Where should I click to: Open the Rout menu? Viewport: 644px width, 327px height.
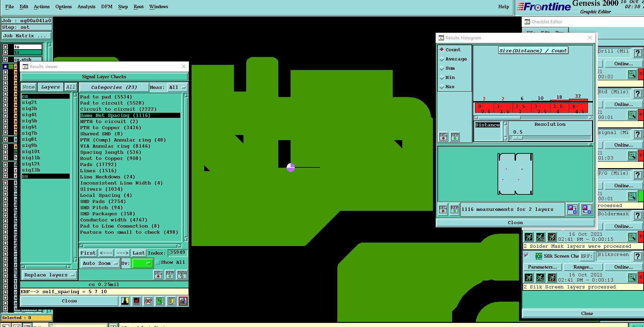139,6
